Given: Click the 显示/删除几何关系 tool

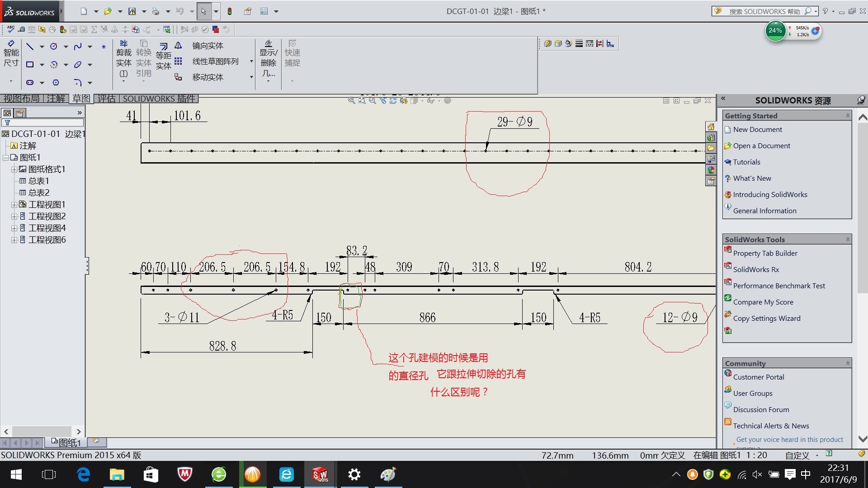Looking at the screenshot, I should 269,59.
